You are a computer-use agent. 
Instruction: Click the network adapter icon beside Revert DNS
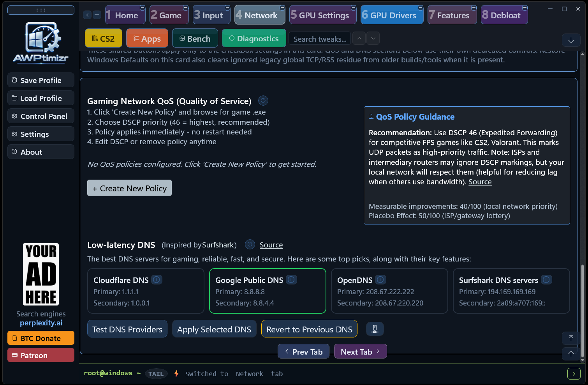pyautogui.click(x=375, y=329)
